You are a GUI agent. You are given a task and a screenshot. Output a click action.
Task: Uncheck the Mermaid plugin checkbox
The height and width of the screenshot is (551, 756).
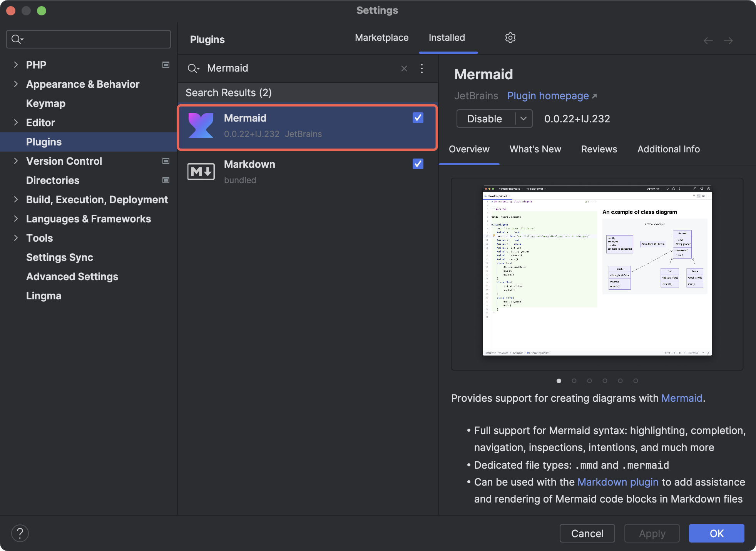coord(418,118)
